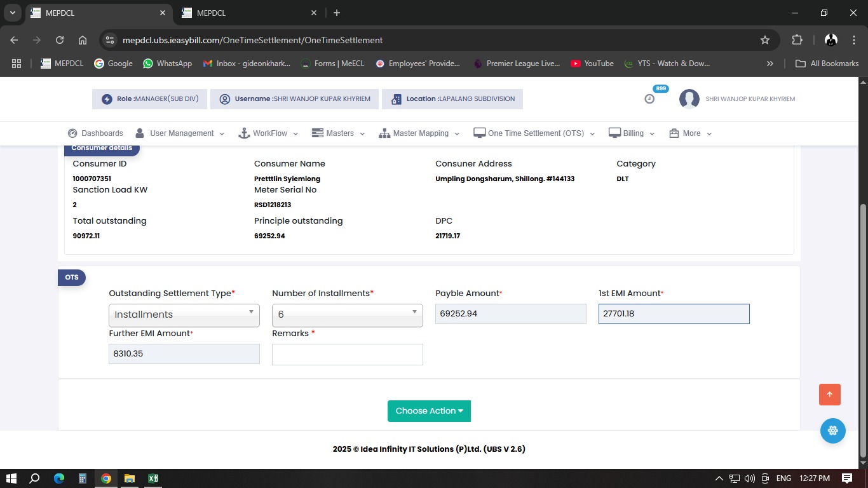This screenshot has height=488, width=868.
Task: Show hidden system tray icons
Action: [719, 478]
